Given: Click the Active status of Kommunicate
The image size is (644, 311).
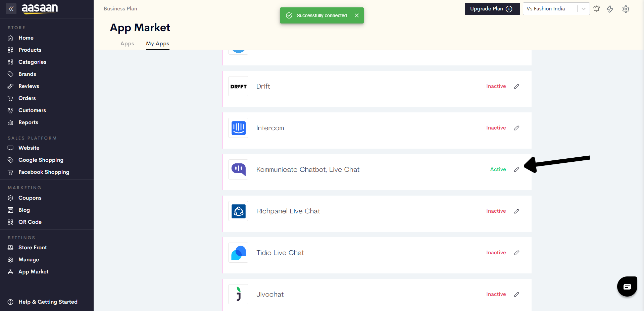Looking at the screenshot, I should pos(498,169).
